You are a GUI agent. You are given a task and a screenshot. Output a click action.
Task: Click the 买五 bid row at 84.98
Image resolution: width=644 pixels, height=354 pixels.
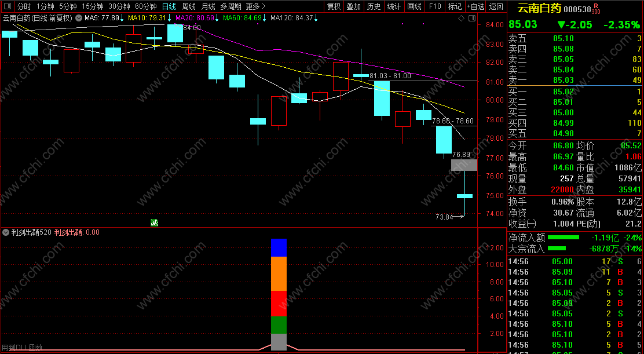(575, 133)
